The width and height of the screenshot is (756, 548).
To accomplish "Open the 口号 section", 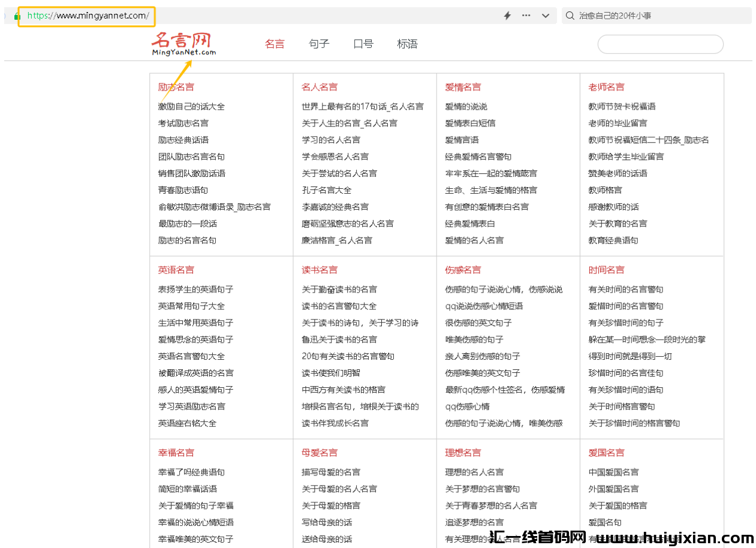I will pyautogui.click(x=363, y=44).
